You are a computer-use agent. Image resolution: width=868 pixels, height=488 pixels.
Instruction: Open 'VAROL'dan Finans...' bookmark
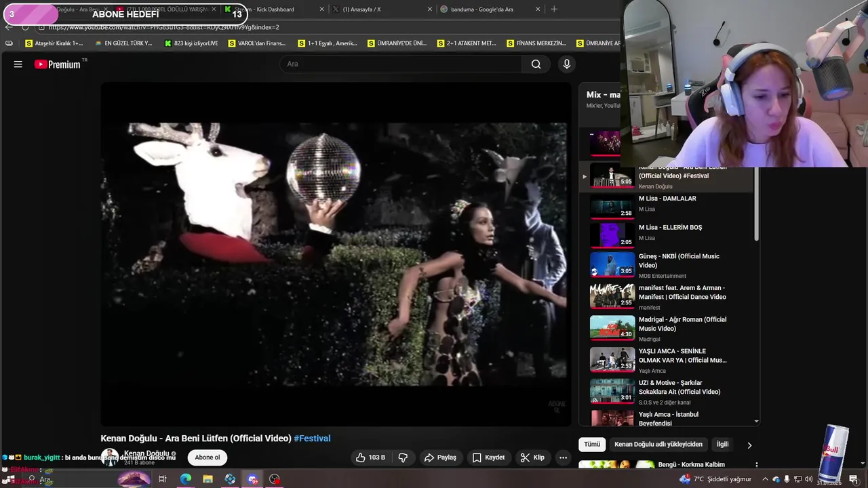257,43
